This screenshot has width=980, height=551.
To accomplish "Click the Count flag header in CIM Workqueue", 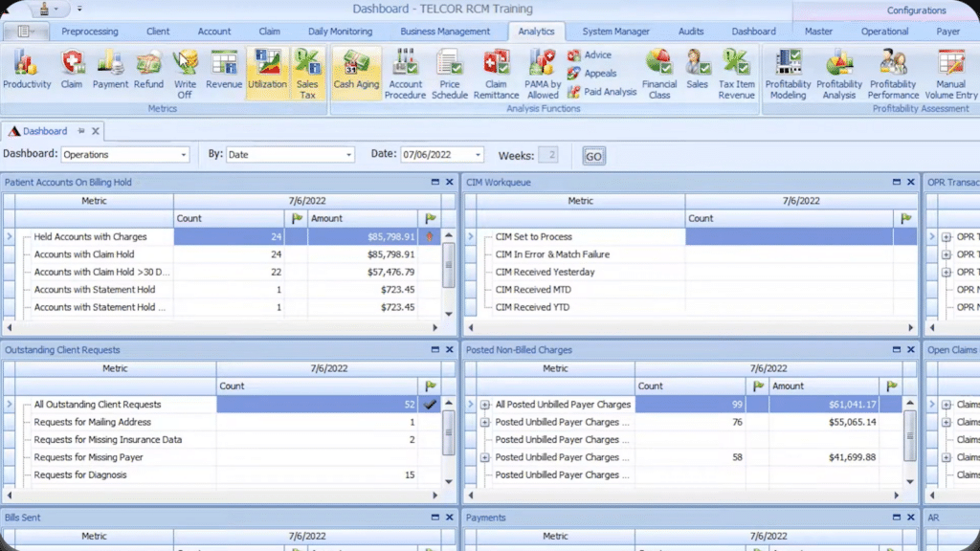I will [905, 219].
